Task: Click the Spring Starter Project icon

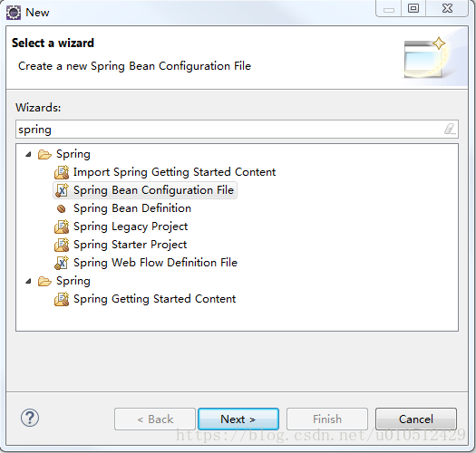Action: [62, 246]
